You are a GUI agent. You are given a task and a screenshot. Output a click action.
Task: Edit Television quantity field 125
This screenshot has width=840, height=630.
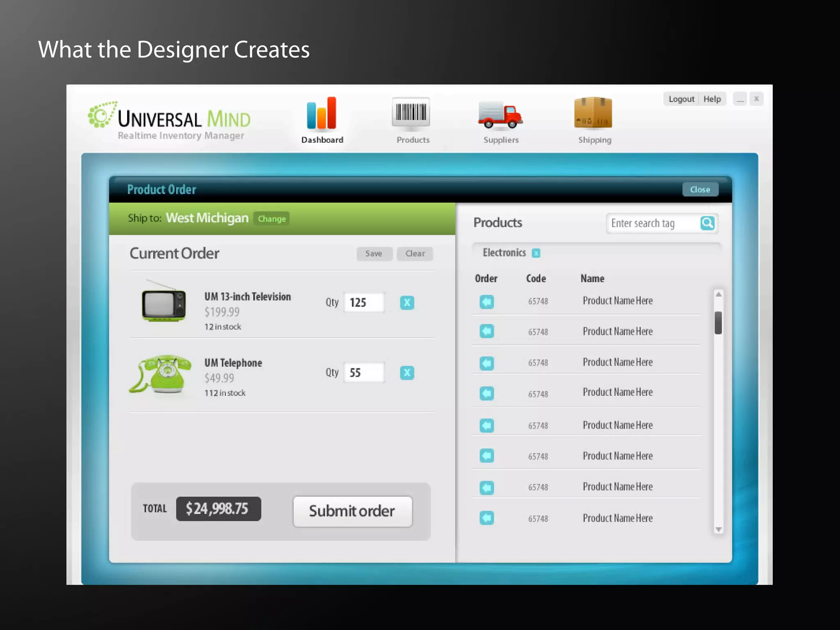[x=364, y=302]
